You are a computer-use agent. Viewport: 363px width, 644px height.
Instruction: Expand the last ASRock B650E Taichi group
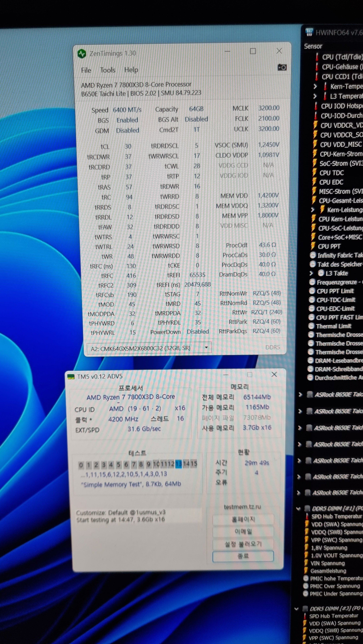pyautogui.click(x=298, y=493)
